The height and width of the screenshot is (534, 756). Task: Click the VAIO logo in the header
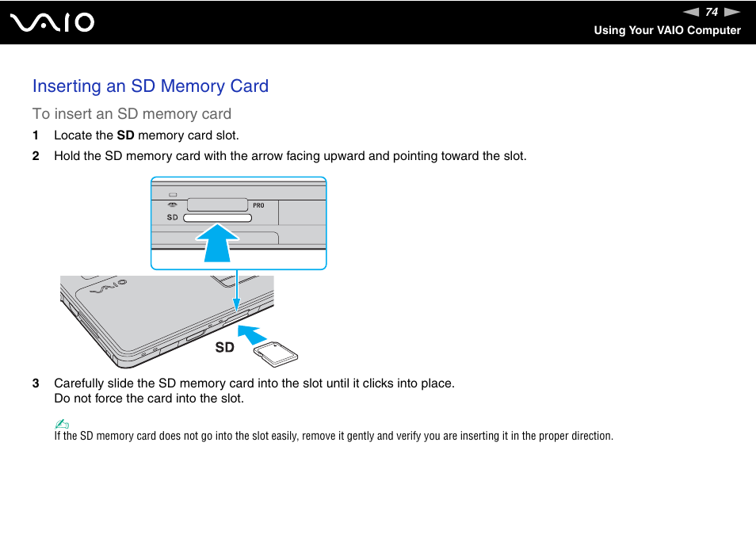(x=52, y=22)
